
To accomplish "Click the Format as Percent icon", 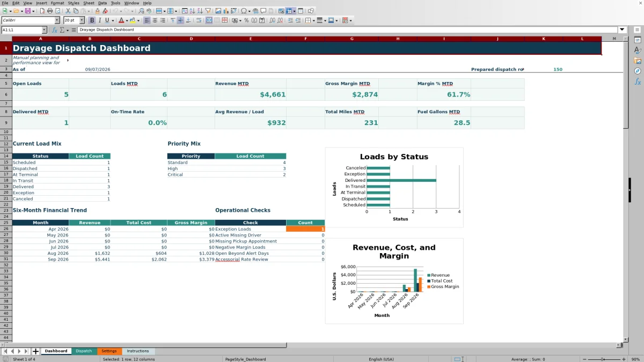I will (x=246, y=20).
